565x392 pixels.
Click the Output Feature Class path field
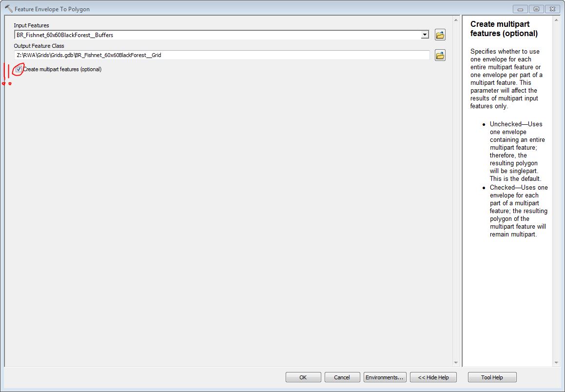pos(222,55)
